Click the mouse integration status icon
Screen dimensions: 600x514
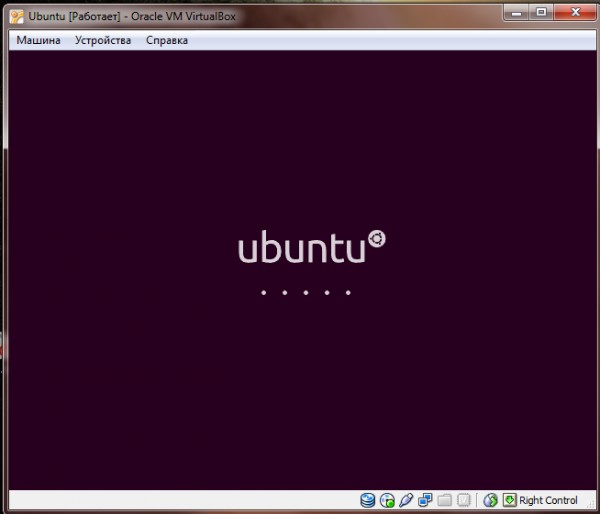point(490,500)
